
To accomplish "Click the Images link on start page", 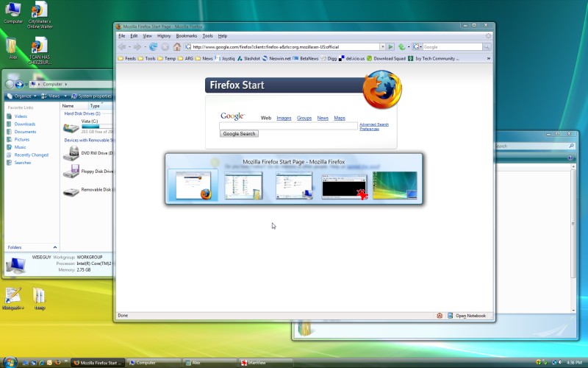I will click(x=284, y=118).
